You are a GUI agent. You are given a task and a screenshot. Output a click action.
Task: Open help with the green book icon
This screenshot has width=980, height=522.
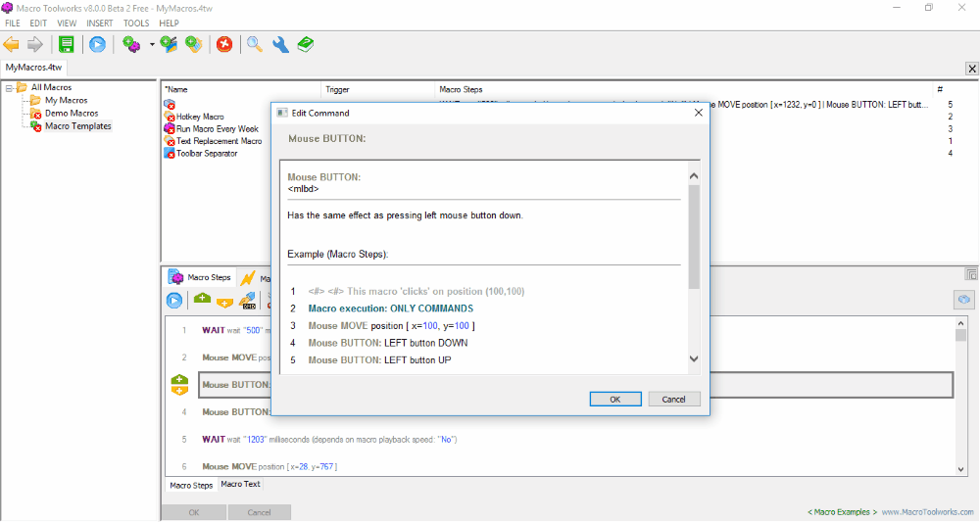click(306, 44)
